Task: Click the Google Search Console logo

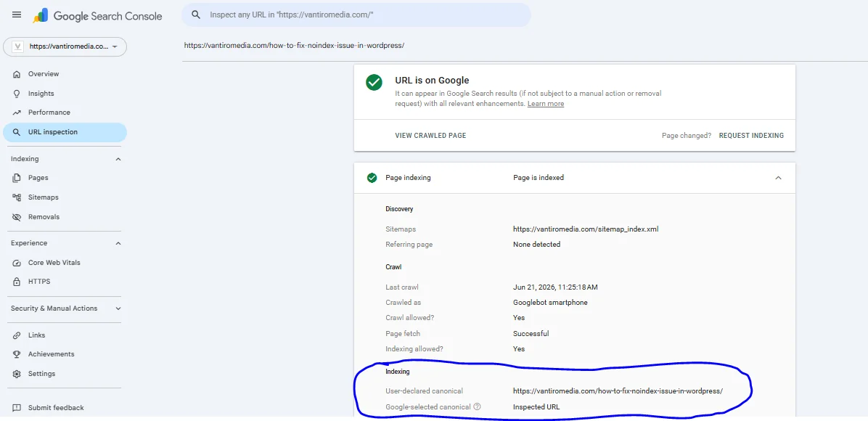Action: click(x=97, y=16)
